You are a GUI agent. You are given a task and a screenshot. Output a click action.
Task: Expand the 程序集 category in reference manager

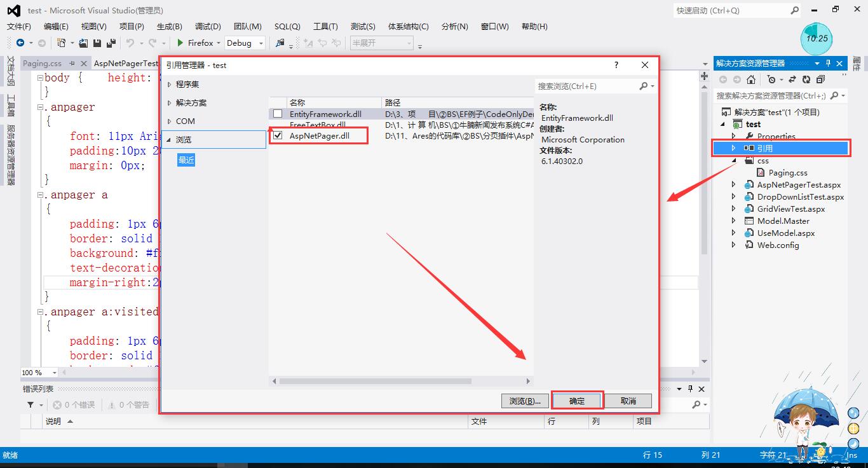pyautogui.click(x=169, y=85)
